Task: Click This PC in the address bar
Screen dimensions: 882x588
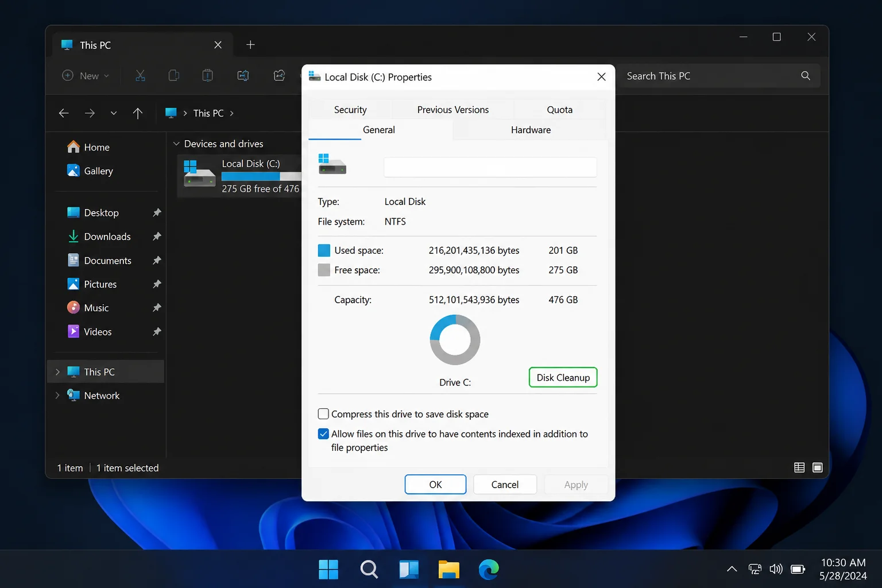Action: 208,113
